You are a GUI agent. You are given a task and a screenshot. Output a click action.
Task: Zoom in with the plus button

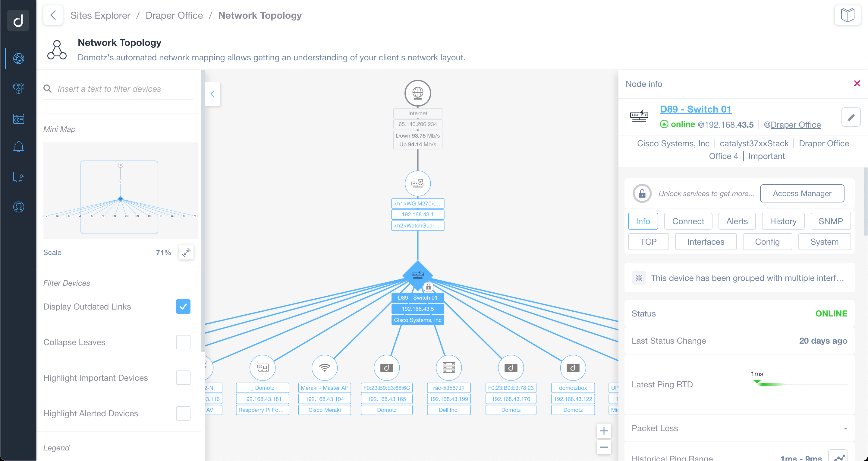(x=604, y=431)
